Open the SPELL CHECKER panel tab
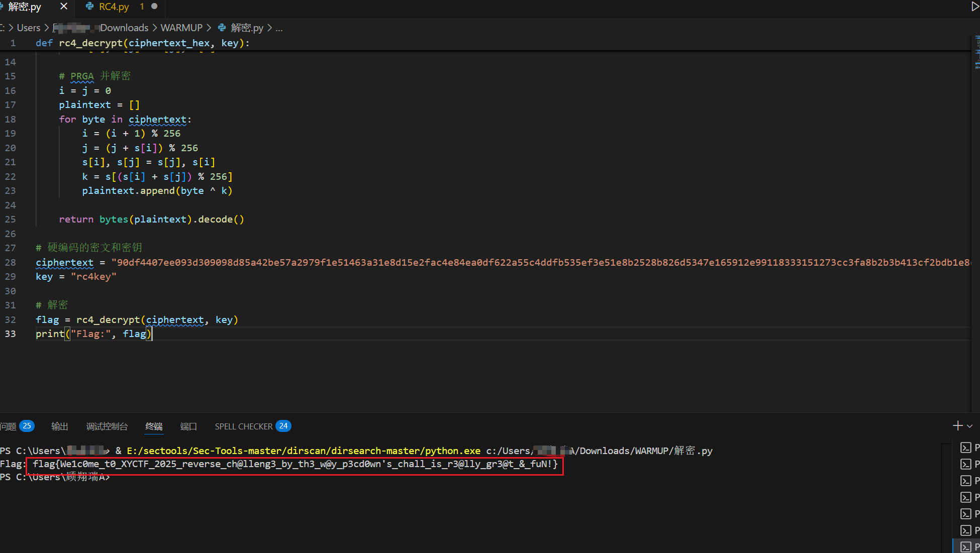980x553 pixels. pyautogui.click(x=244, y=426)
